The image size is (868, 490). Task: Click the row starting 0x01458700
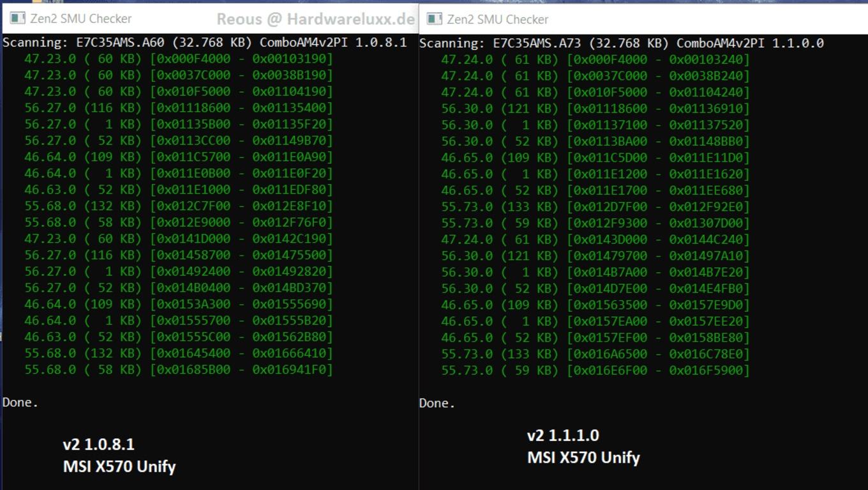click(x=179, y=255)
